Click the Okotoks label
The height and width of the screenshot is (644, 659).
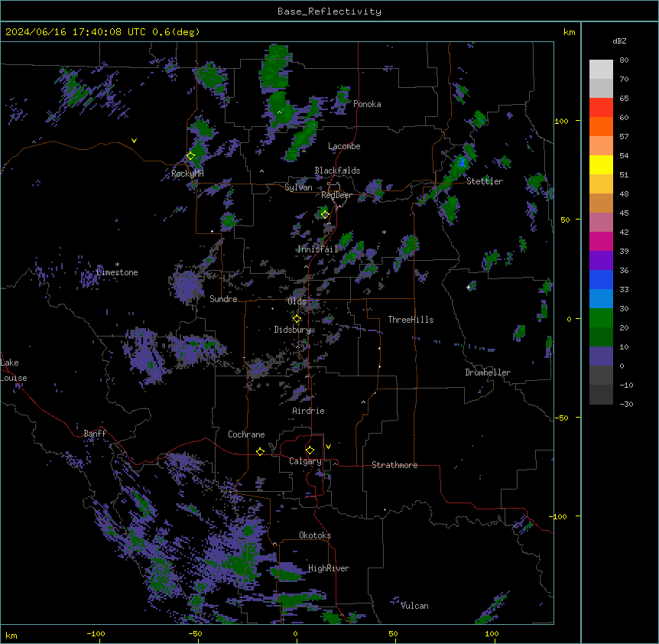point(315,535)
